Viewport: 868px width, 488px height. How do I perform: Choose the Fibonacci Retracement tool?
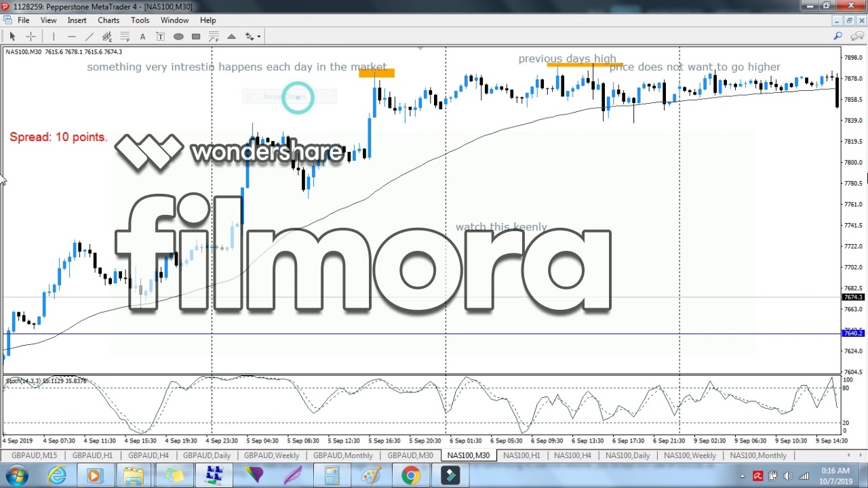[x=125, y=37]
